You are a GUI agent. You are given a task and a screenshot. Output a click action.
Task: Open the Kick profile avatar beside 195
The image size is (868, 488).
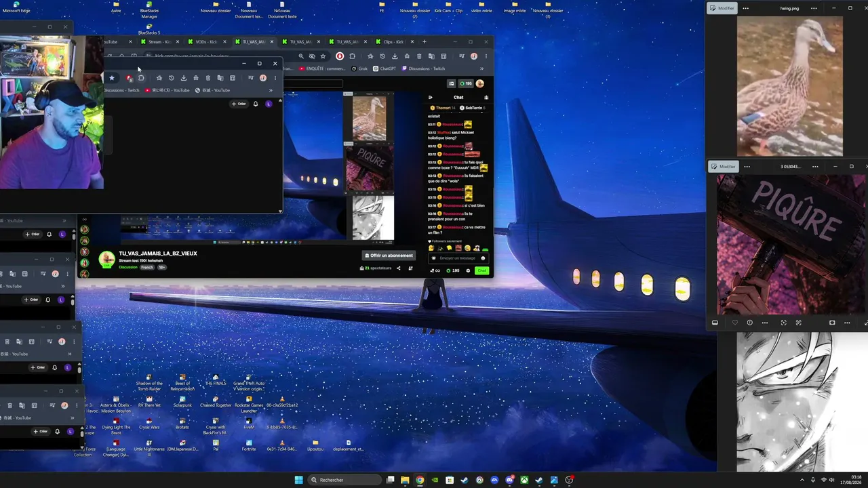pyautogui.click(x=480, y=83)
